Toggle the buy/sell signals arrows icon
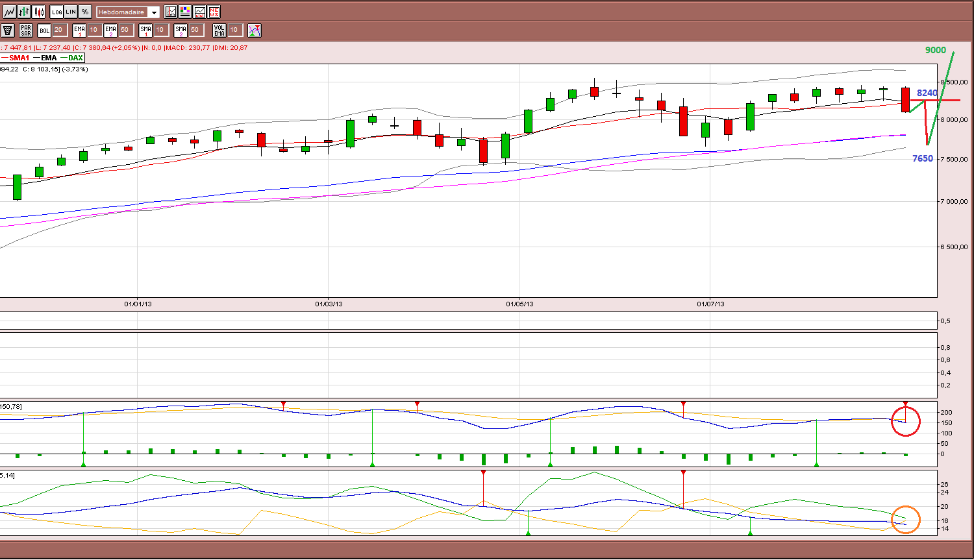 (x=255, y=30)
